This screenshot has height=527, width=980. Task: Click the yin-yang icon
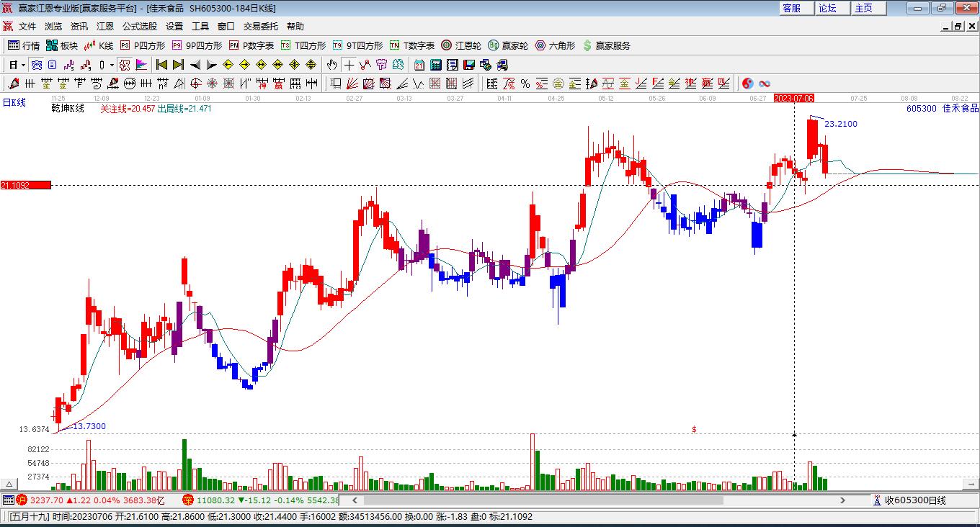[x=748, y=84]
